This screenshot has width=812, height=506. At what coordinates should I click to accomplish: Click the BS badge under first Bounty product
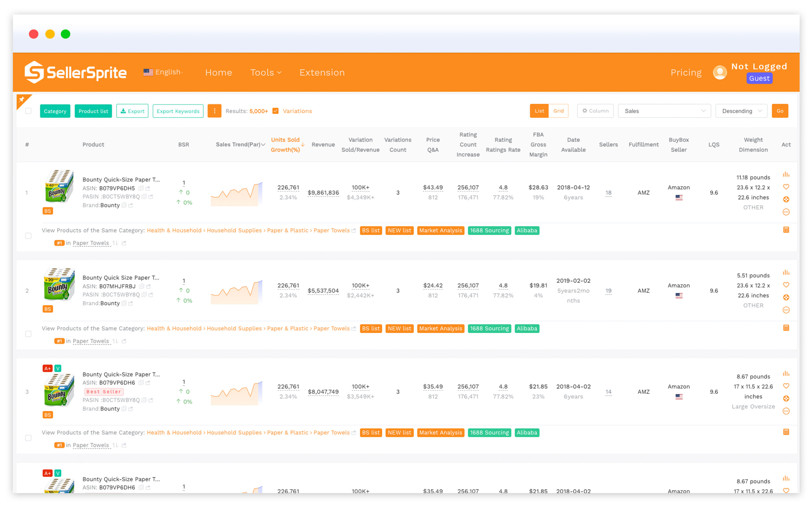coord(48,211)
